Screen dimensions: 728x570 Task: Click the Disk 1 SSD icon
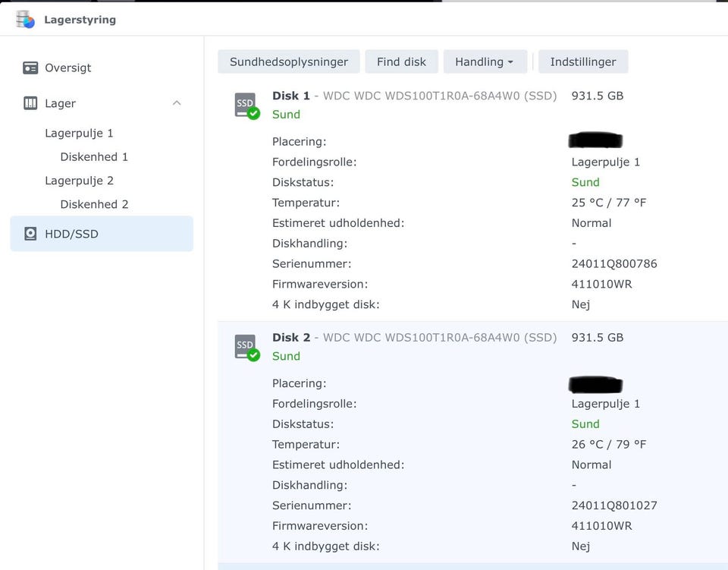pos(246,105)
